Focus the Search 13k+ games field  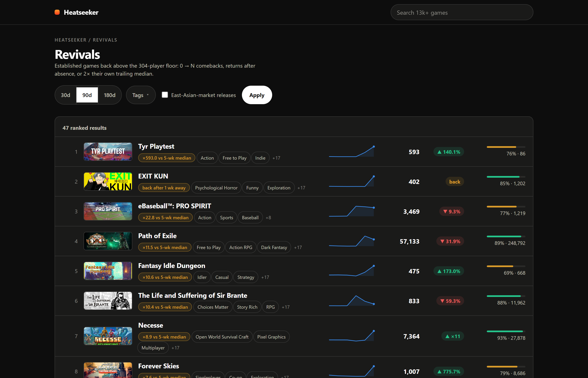pyautogui.click(x=462, y=12)
